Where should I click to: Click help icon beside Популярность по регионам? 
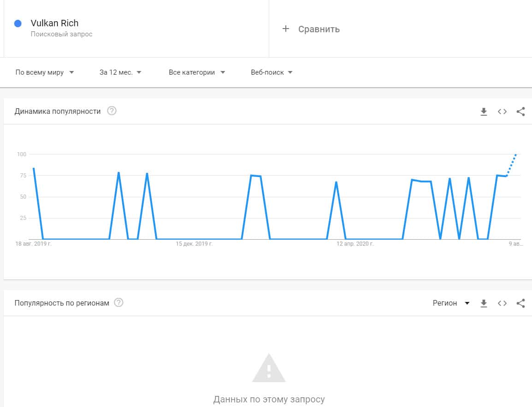click(x=119, y=303)
